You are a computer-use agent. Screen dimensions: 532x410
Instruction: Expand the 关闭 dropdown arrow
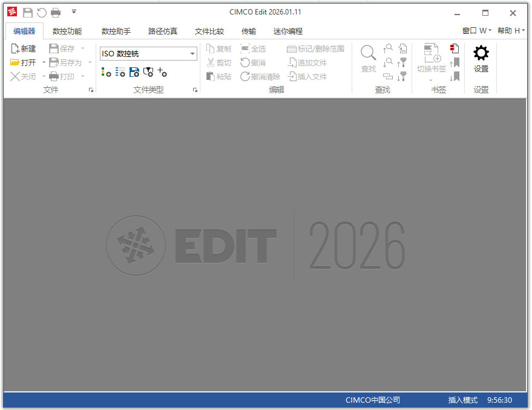44,76
